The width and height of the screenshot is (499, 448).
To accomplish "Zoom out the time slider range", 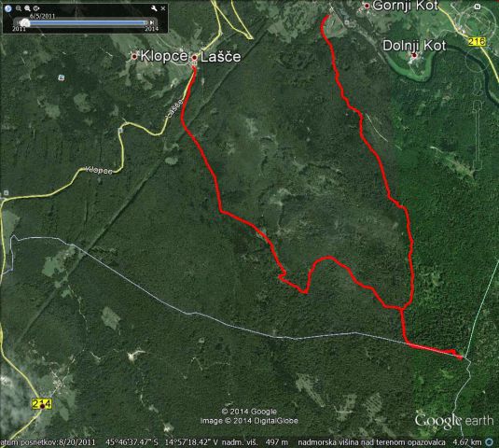I will [x=19, y=8].
